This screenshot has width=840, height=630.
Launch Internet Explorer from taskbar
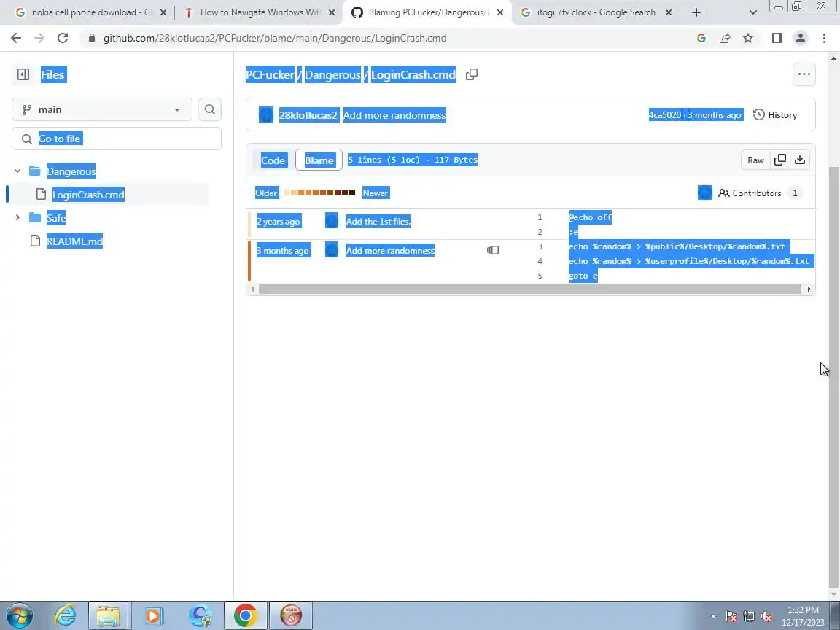65,615
